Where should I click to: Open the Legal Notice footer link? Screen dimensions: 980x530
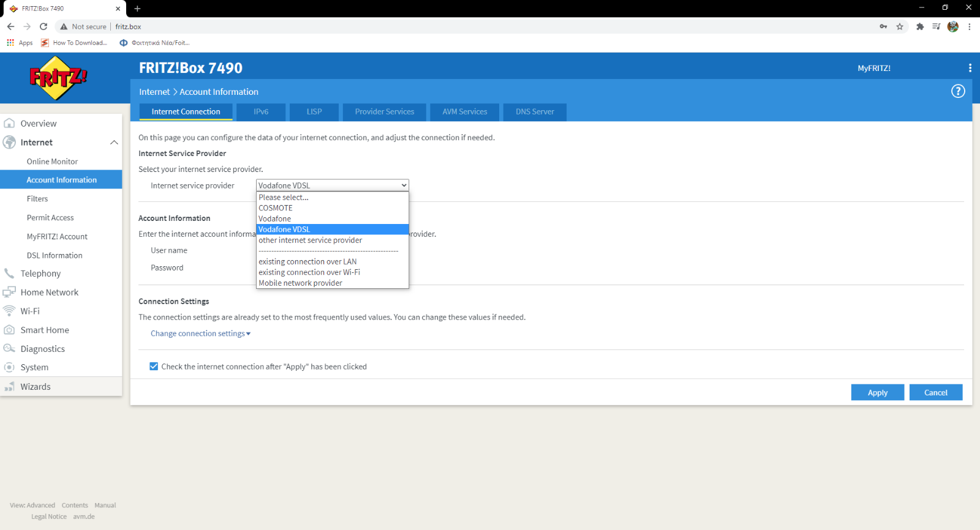tap(49, 517)
